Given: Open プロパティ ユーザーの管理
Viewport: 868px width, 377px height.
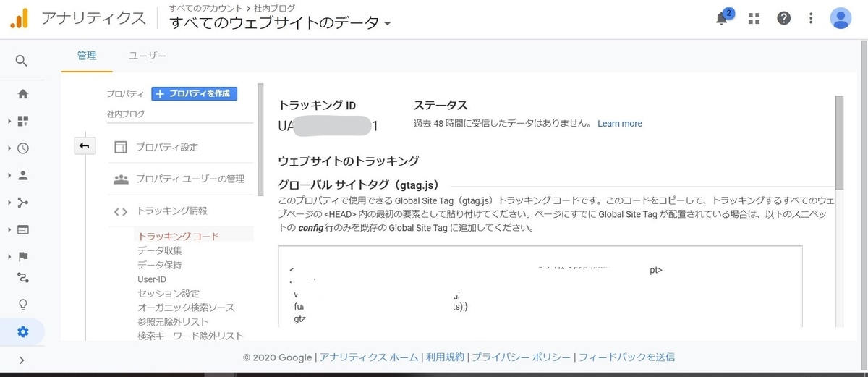Looking at the screenshot, I should tap(190, 179).
